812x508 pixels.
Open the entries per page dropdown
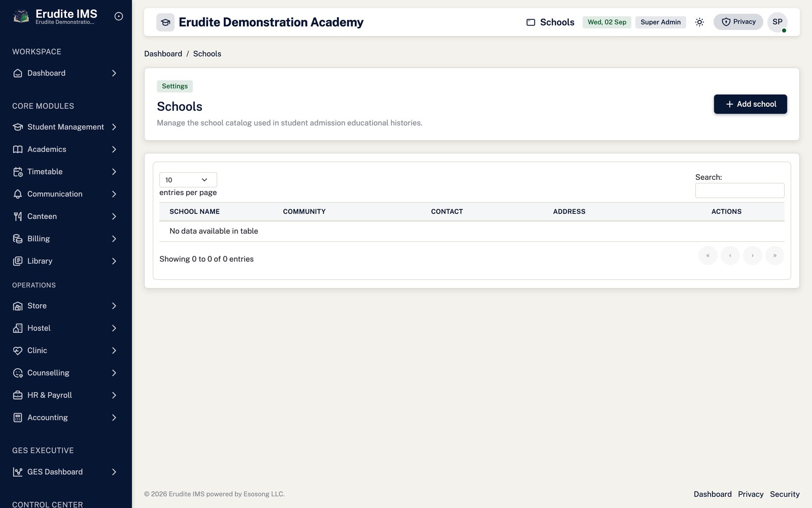pyautogui.click(x=188, y=180)
